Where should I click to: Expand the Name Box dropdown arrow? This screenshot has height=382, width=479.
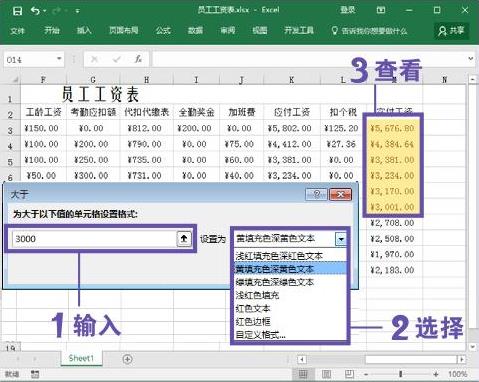59,59
